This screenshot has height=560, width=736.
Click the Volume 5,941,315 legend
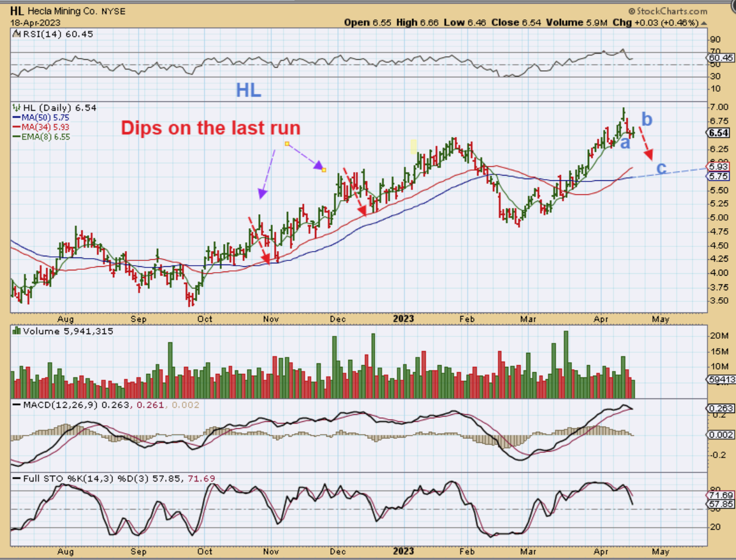pyautogui.click(x=68, y=331)
